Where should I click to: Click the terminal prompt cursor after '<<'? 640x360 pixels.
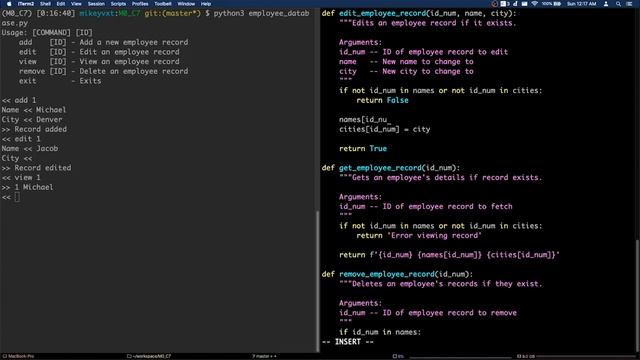click(x=17, y=197)
